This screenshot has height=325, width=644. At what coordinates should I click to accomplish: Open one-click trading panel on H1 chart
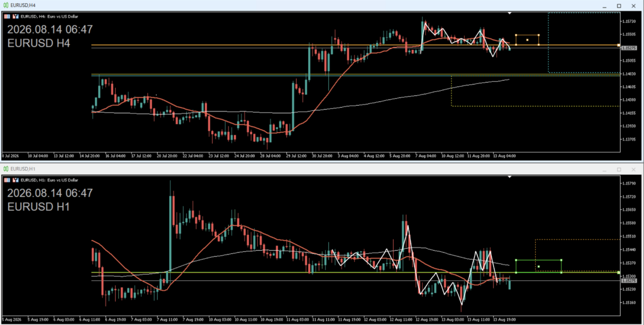click(x=7, y=180)
